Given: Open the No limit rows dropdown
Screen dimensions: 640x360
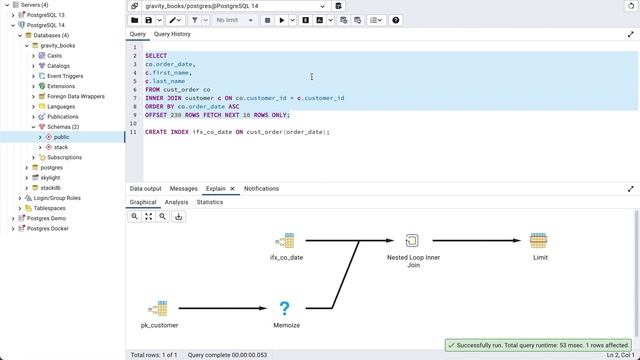Looking at the screenshot, I should (235, 20).
